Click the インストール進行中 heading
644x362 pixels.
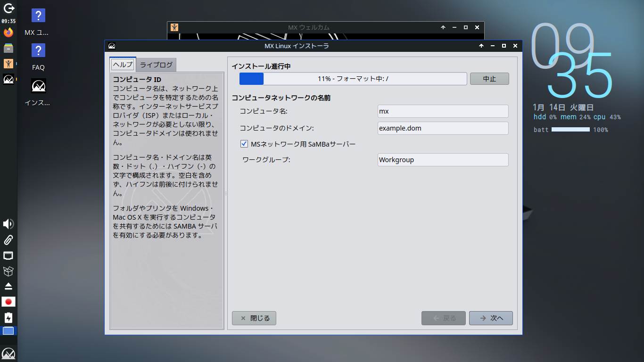[261, 66]
